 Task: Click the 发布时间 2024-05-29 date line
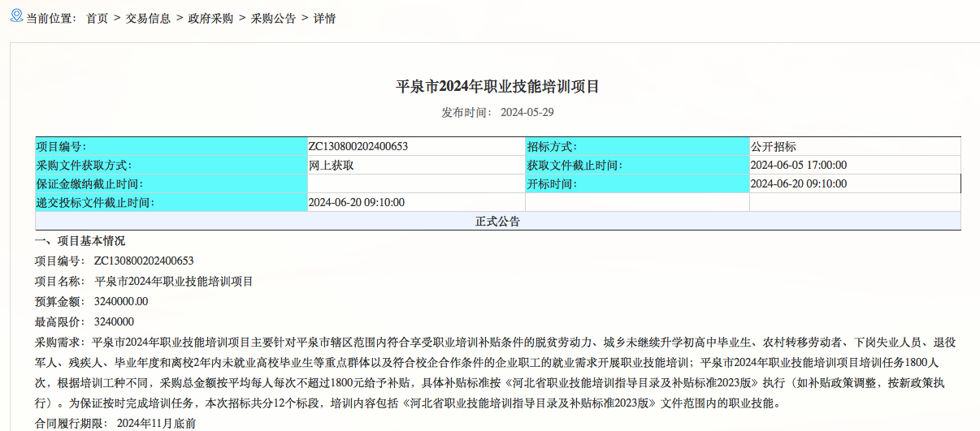click(x=497, y=113)
